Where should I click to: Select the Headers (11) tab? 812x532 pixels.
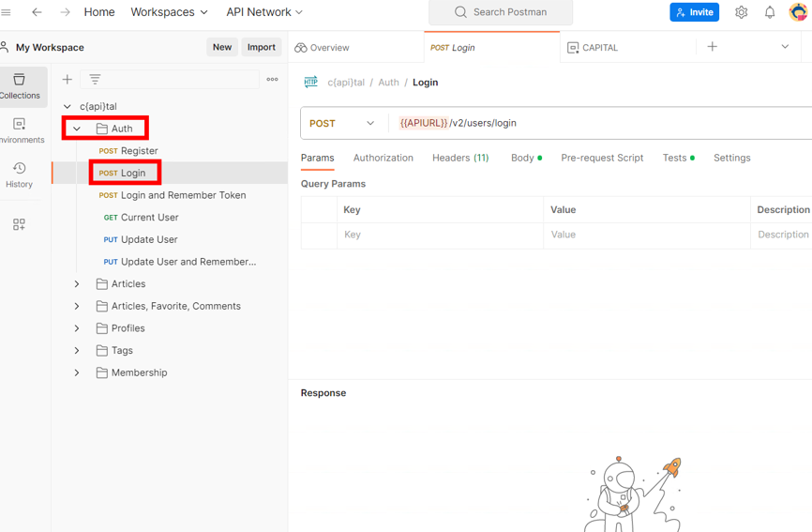460,158
